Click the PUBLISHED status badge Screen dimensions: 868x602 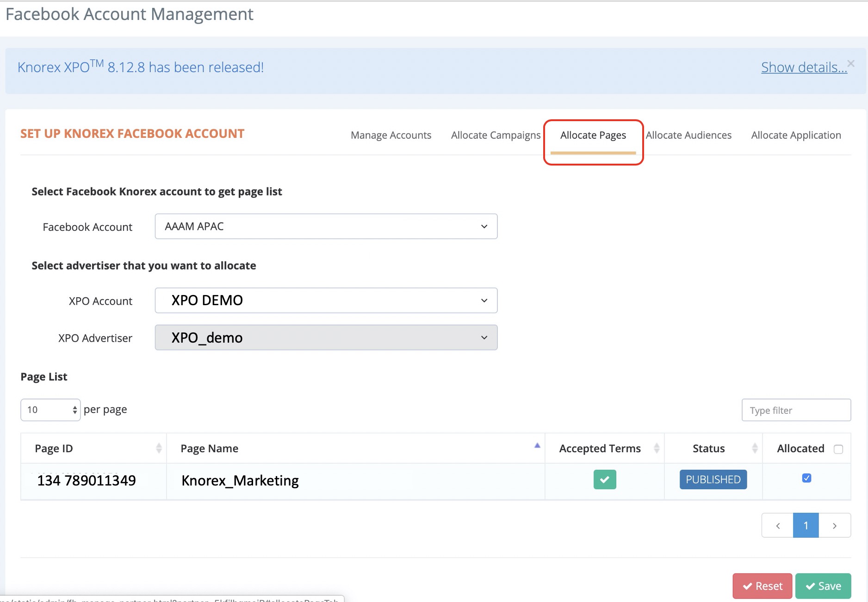(713, 479)
